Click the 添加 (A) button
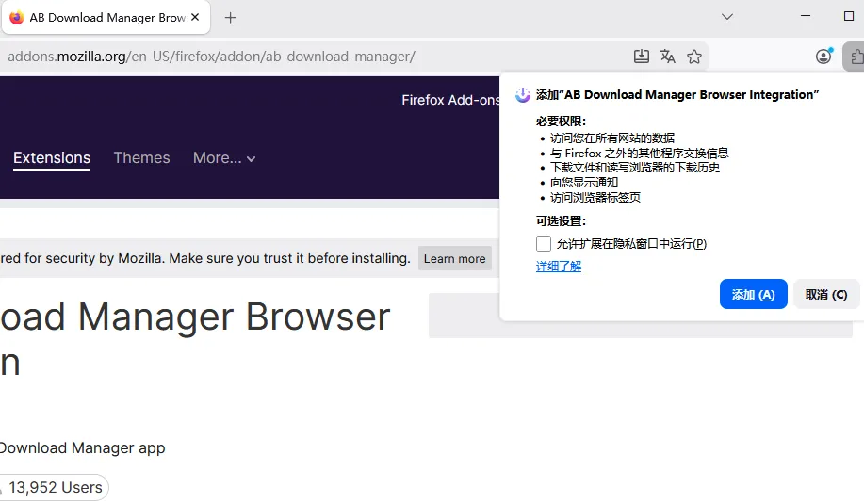864x504 pixels. click(753, 294)
